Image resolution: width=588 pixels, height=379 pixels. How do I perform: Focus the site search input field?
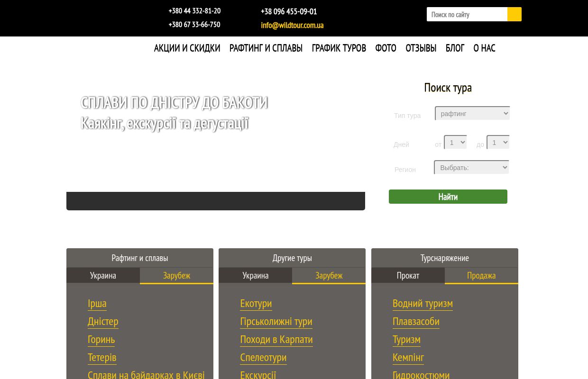[x=467, y=14]
